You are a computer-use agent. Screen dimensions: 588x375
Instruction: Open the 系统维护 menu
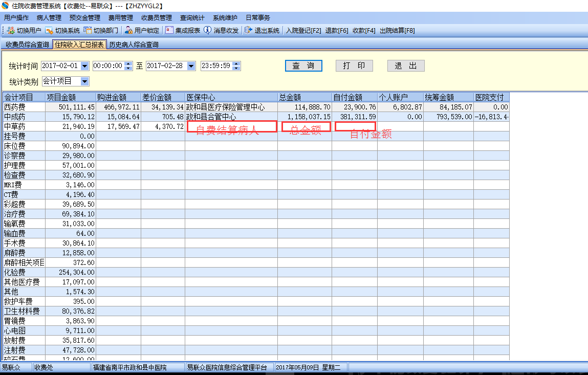click(225, 17)
